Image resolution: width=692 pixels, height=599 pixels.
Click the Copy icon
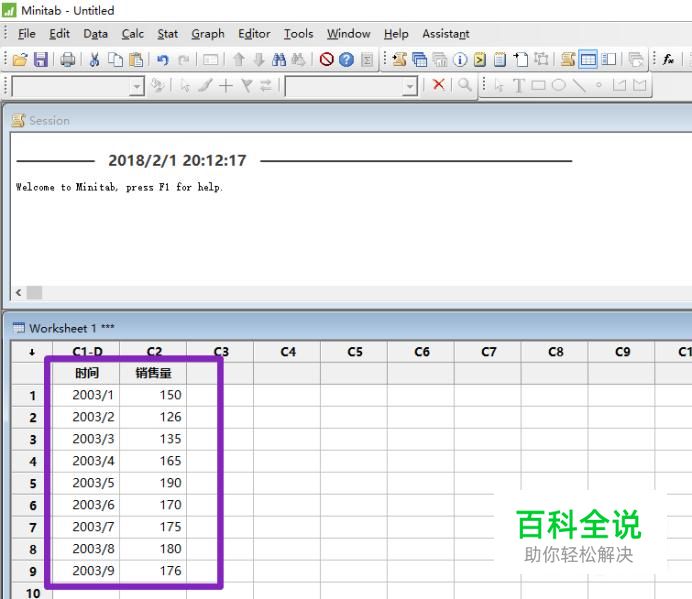point(115,59)
